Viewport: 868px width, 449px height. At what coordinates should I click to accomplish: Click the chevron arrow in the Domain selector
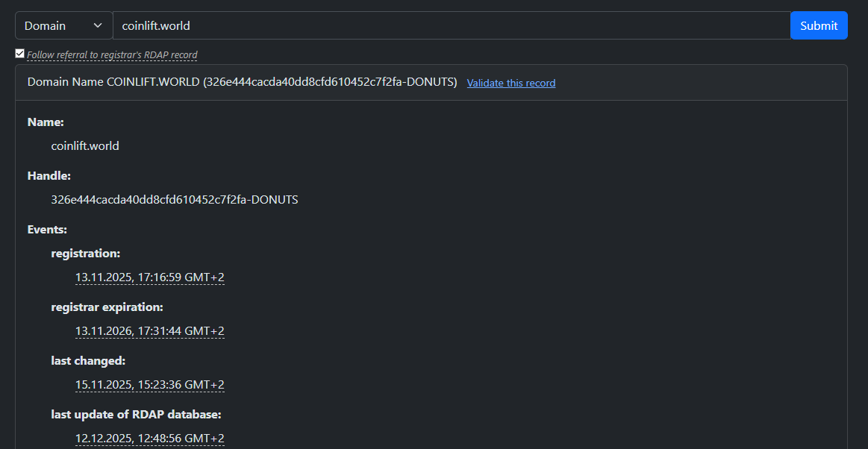pyautogui.click(x=98, y=25)
